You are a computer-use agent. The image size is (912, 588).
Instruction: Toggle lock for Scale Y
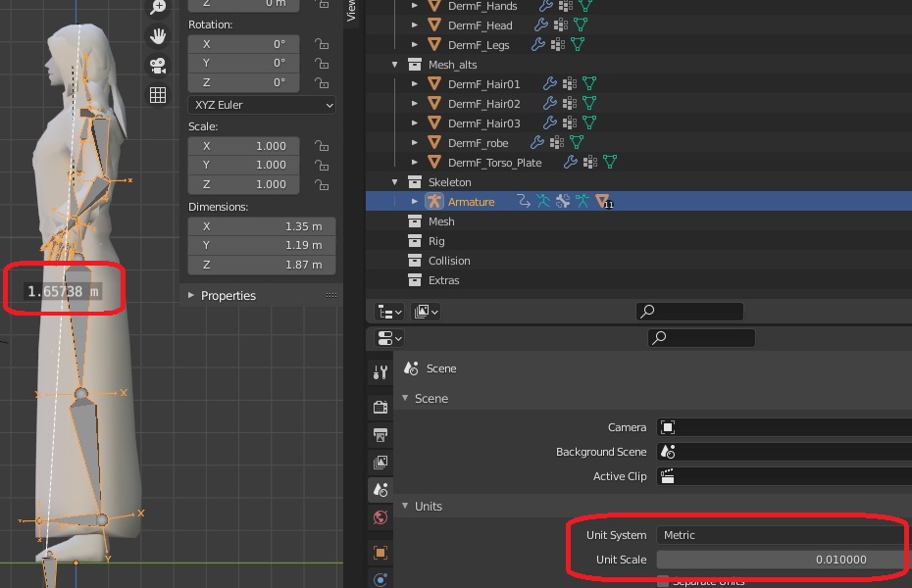coord(322,166)
